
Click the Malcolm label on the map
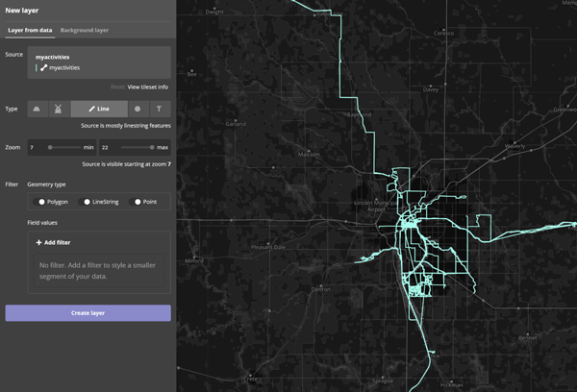[309, 155]
